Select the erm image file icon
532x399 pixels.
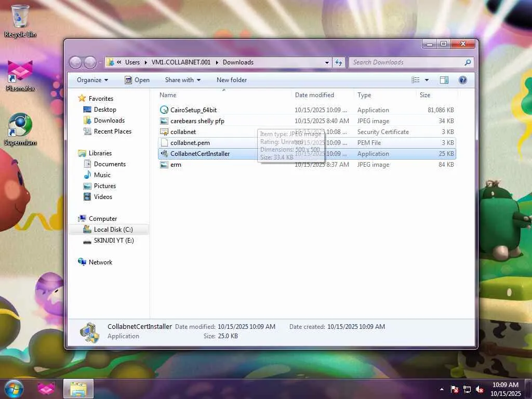tap(164, 165)
